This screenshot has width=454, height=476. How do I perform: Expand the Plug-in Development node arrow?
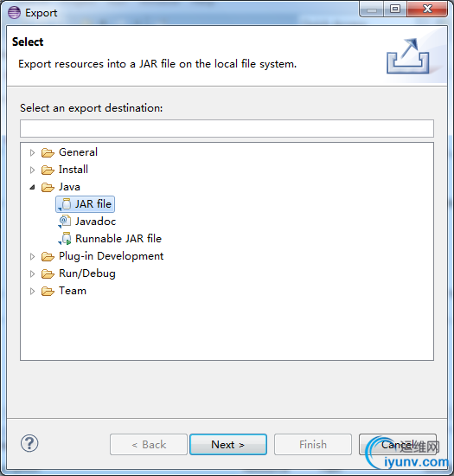click(32, 257)
